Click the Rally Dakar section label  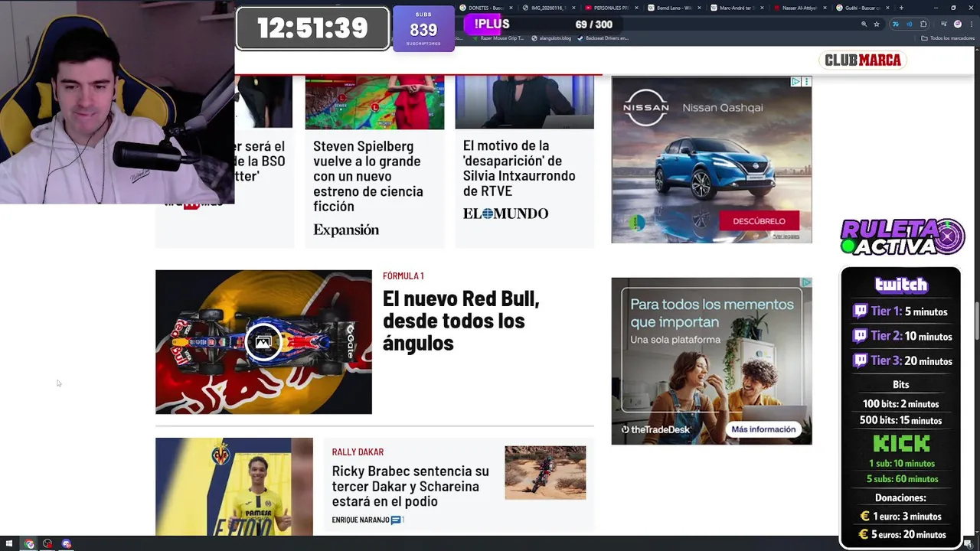[358, 452]
